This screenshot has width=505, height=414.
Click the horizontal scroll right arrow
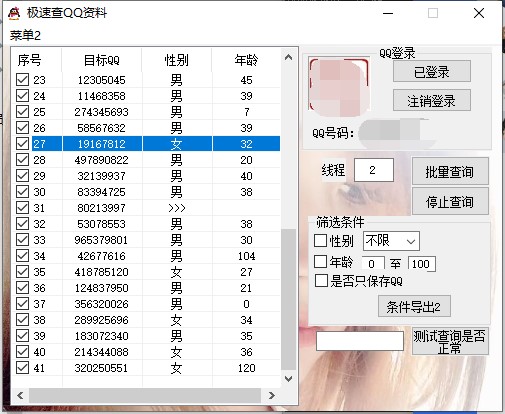[272, 395]
